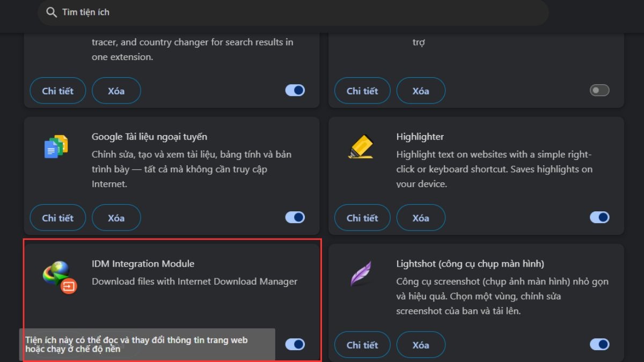This screenshot has height=362, width=644.
Task: Click the search magnifier icon
Action: 52,12
